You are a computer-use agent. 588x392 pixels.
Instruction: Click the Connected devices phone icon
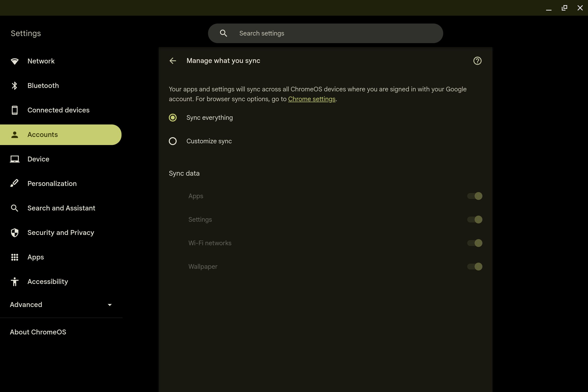(15, 110)
